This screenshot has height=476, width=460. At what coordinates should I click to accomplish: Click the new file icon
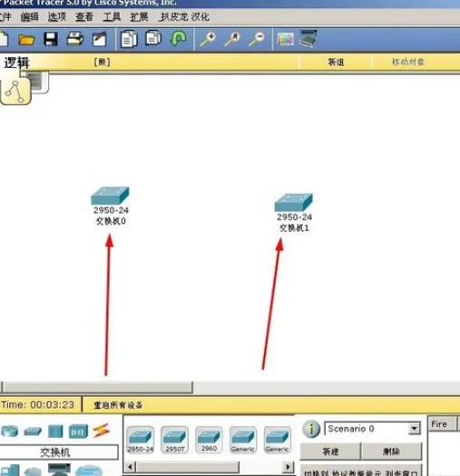pyautogui.click(x=4, y=39)
